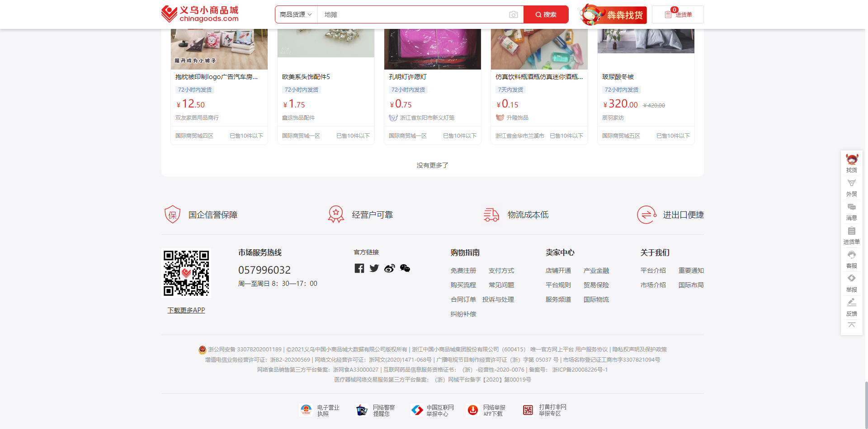
Task: Click the 平台介绍 about us link
Action: [653, 270]
